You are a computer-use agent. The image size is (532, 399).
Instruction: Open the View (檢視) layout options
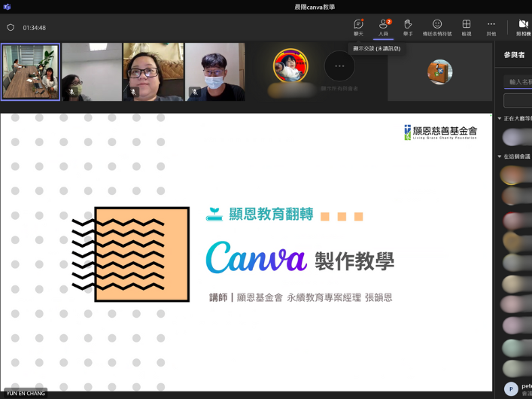(467, 28)
